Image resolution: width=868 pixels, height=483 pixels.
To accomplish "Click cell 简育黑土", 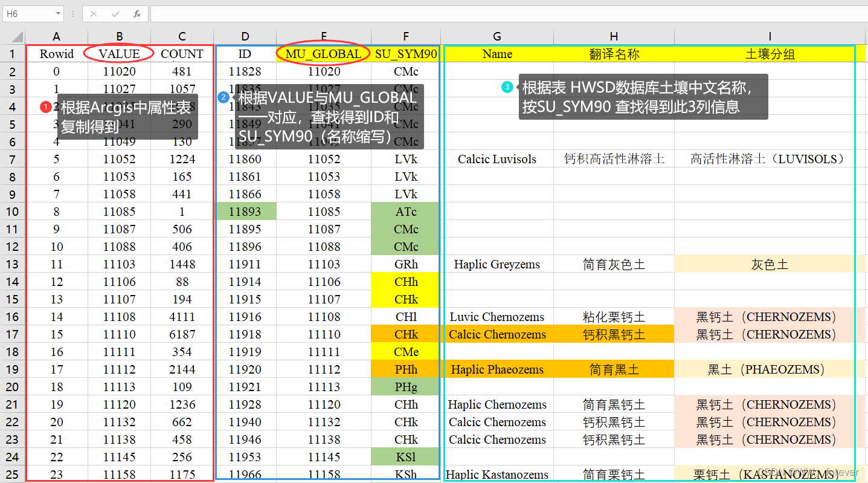I will (614, 369).
